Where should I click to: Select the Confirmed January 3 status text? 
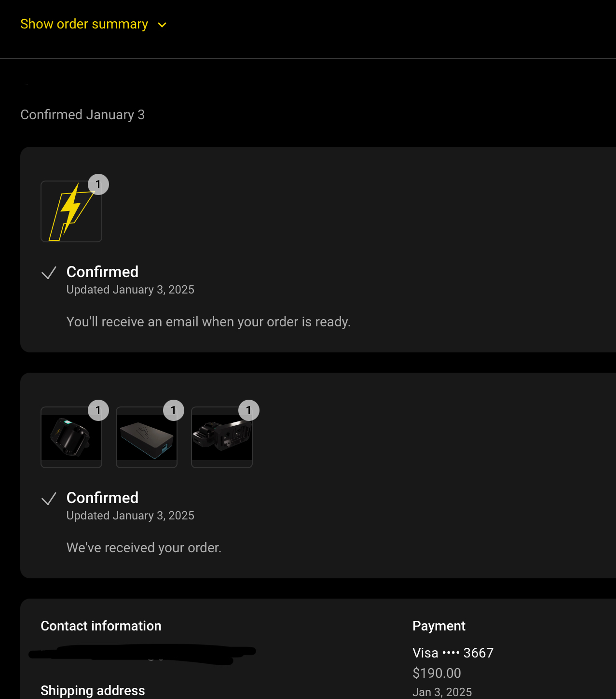point(82,115)
